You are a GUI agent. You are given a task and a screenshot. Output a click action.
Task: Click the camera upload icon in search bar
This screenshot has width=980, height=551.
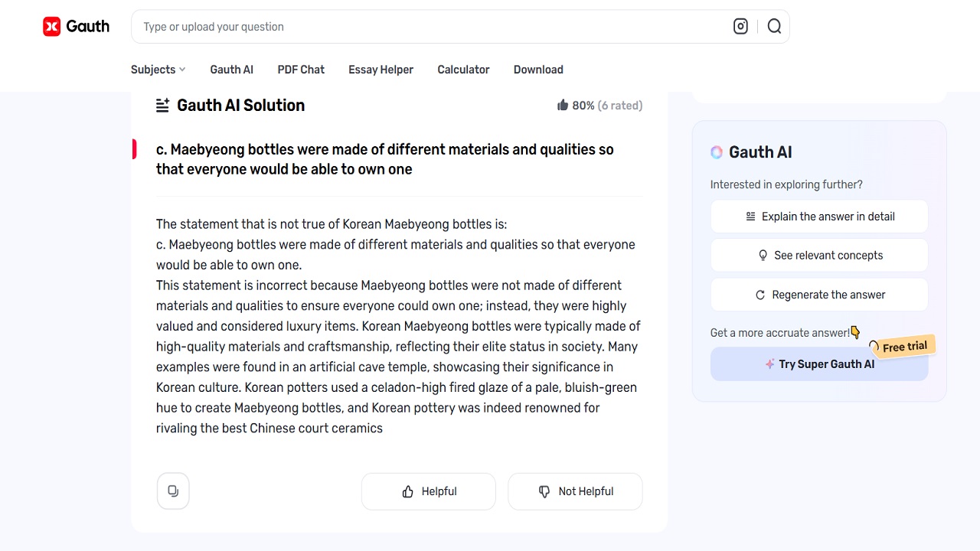pyautogui.click(x=740, y=27)
